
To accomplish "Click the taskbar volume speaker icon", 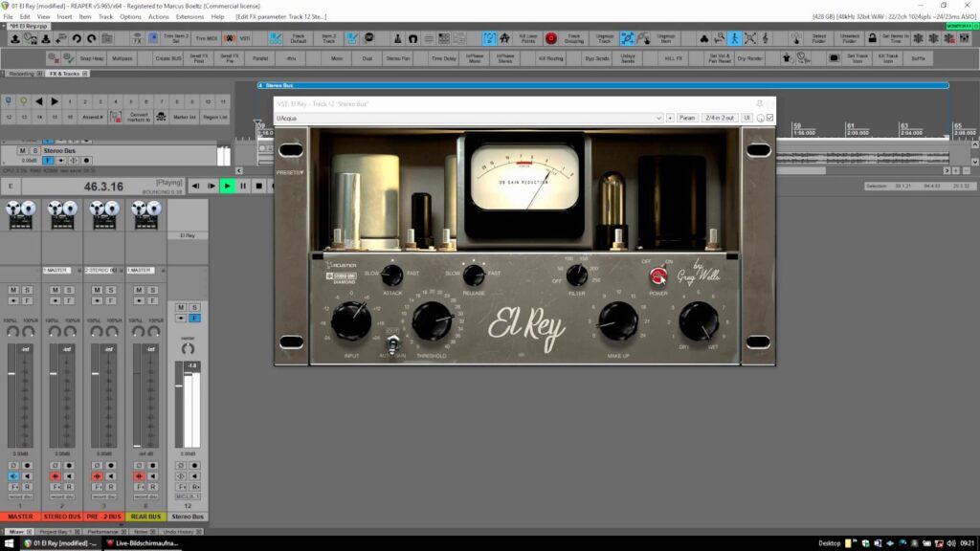I will (951, 543).
